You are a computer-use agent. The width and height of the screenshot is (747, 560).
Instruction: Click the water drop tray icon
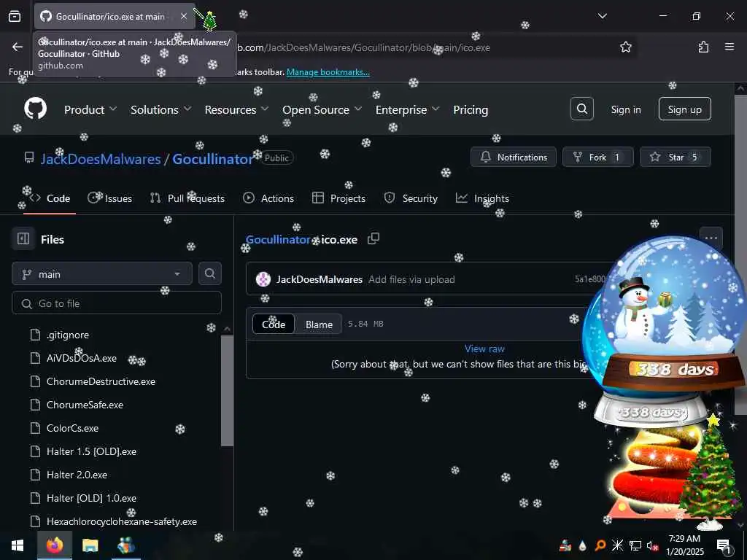[x=582, y=545]
